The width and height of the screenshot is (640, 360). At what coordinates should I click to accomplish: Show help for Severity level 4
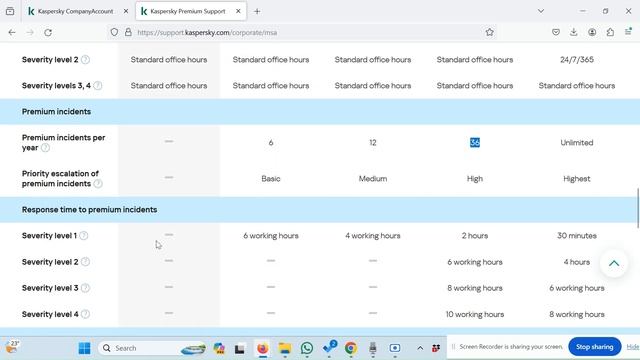(85, 314)
